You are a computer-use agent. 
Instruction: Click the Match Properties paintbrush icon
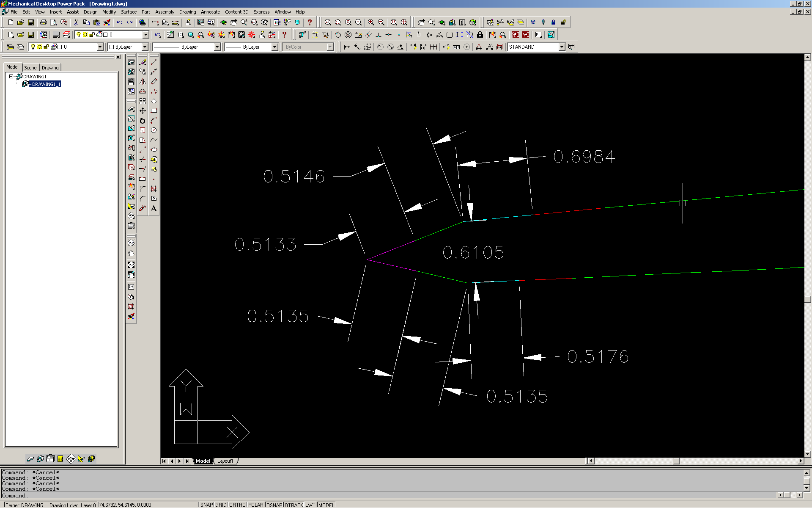pos(107,22)
